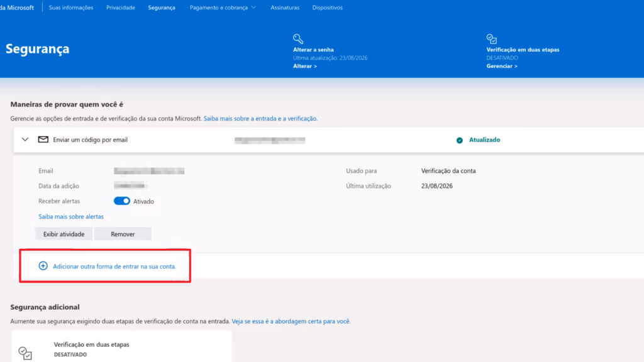The height and width of the screenshot is (362, 644).
Task: Click the plus circle icon for adding sign-in method
Action: coord(43,266)
